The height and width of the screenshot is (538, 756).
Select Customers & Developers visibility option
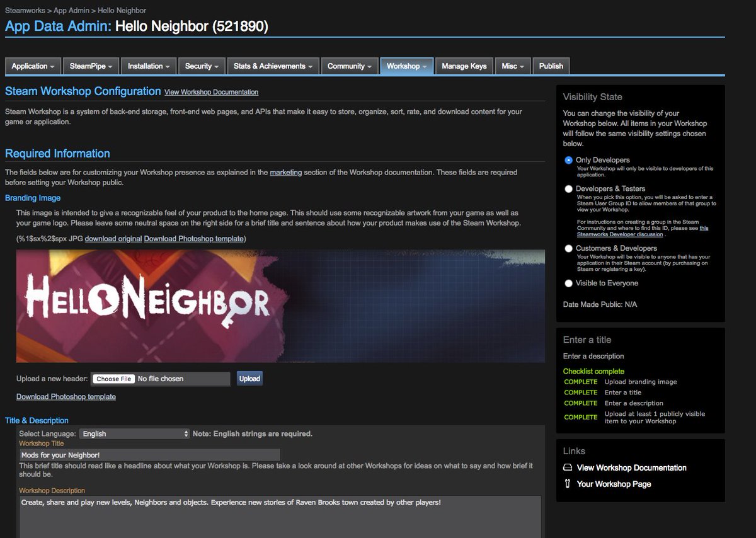569,248
